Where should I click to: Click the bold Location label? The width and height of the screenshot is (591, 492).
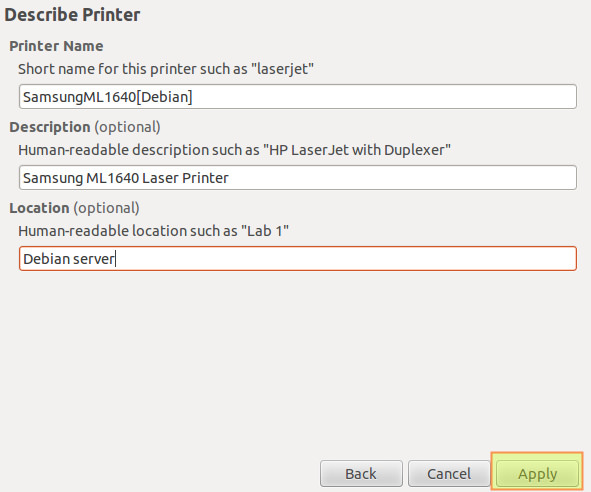click(39, 208)
